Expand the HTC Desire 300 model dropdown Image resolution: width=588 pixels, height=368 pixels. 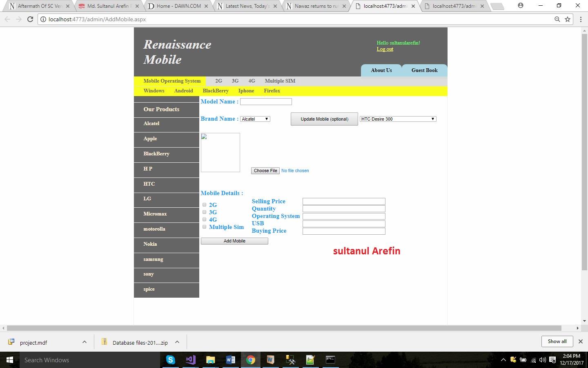pyautogui.click(x=398, y=119)
